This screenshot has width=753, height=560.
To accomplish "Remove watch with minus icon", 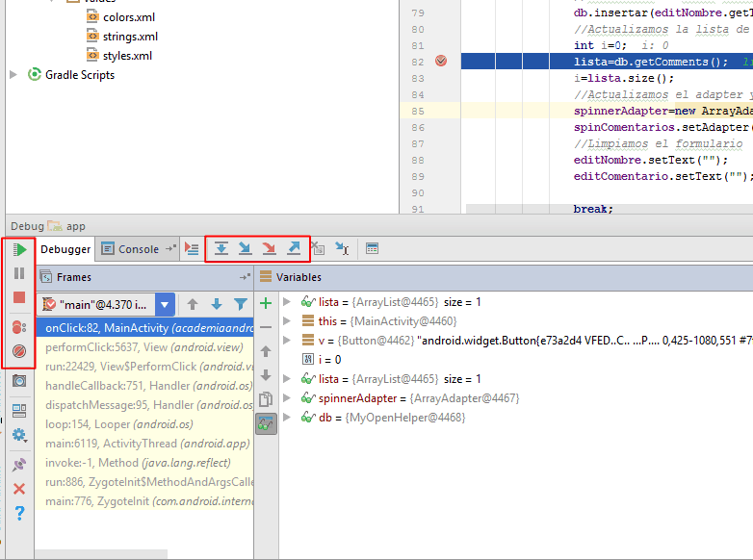I will tap(266, 327).
